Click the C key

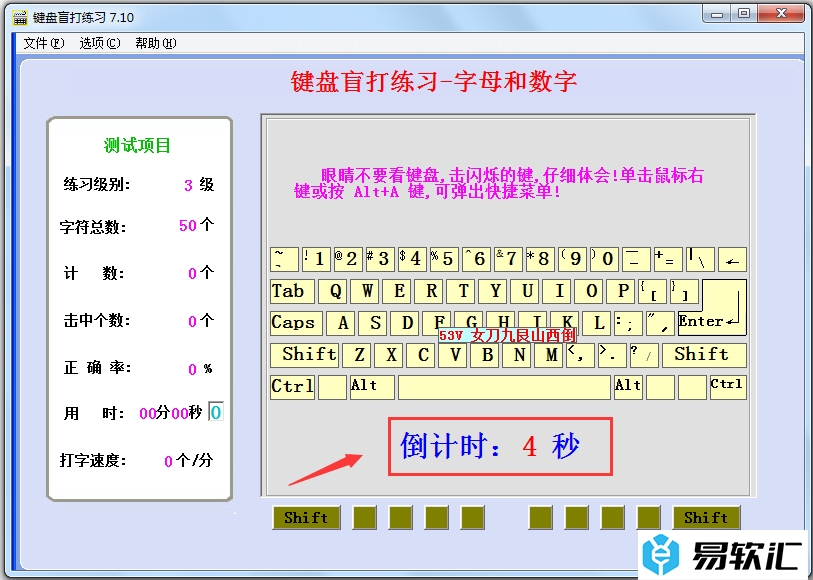[421, 355]
